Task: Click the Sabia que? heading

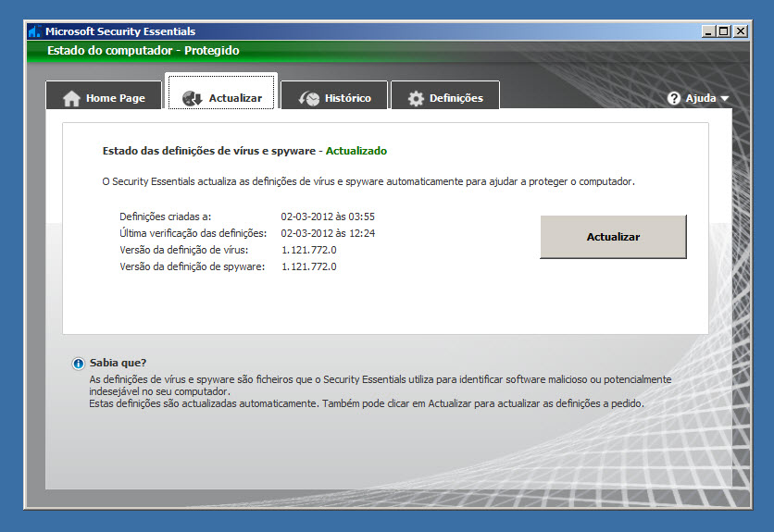Action: click(x=118, y=364)
